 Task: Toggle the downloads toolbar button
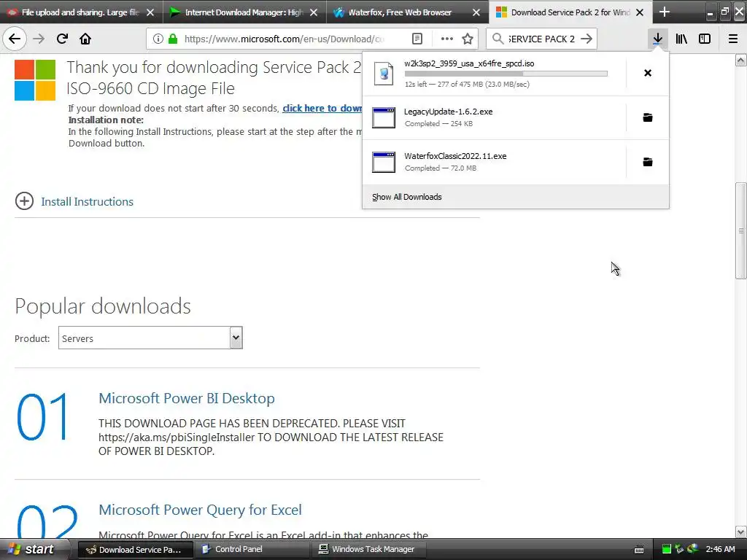pyautogui.click(x=657, y=39)
